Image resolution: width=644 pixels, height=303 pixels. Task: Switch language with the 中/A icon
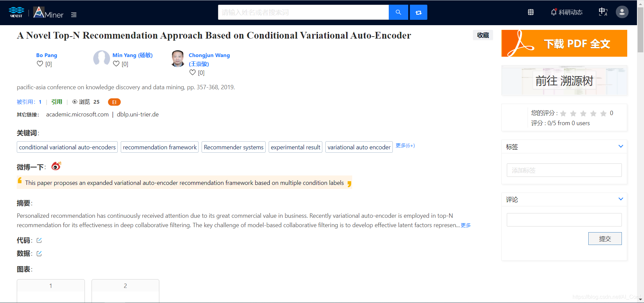(x=603, y=12)
